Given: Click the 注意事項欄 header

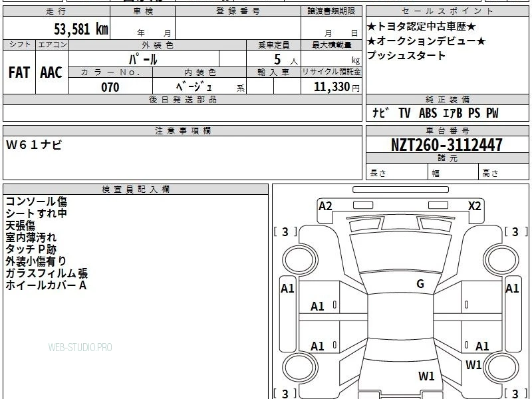Looking at the screenshot, I should pyautogui.click(x=182, y=130).
